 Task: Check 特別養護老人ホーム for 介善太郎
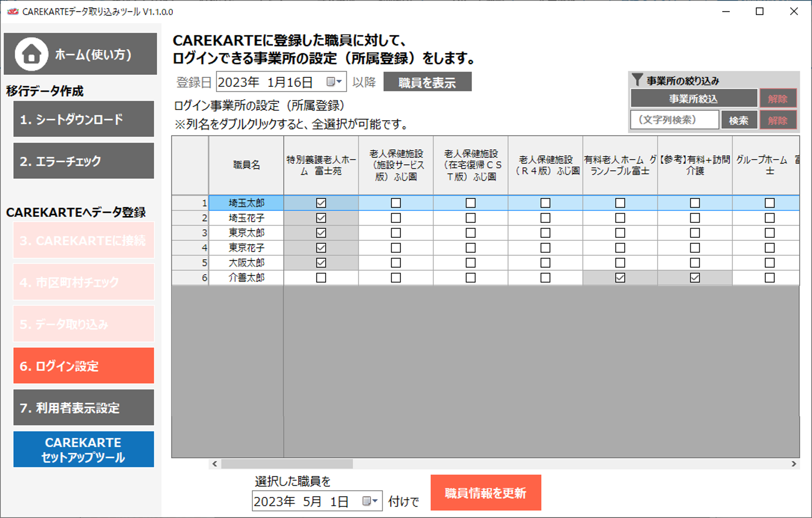321,278
